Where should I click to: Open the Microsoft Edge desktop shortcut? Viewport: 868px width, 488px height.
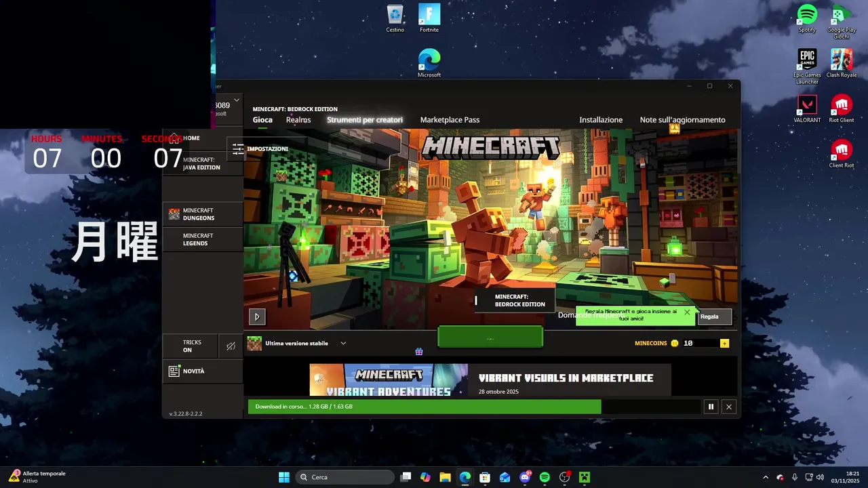point(429,63)
